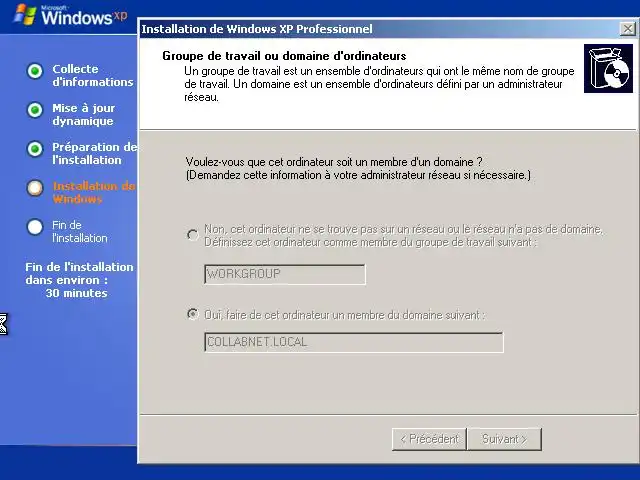Image resolution: width=640 pixels, height=480 pixels.
Task: Click the Mise à jour dynamique label
Action: (84, 115)
